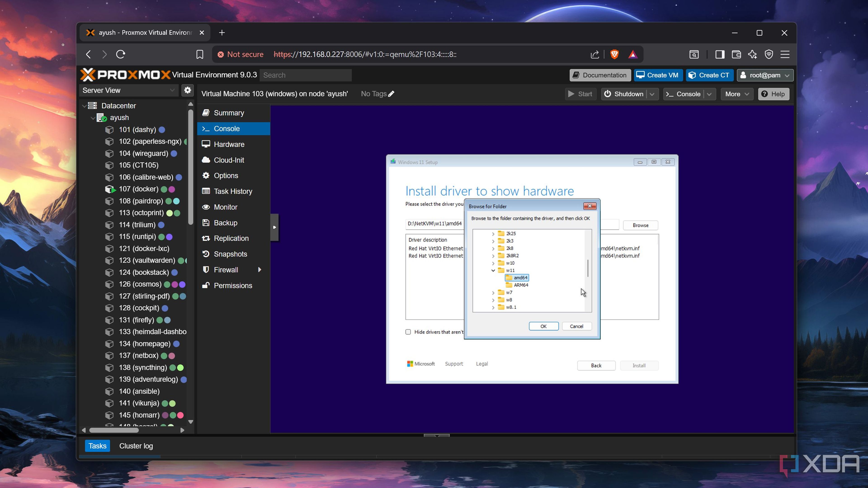Focus the Proxmox Search field
The image size is (868, 488).
305,75
